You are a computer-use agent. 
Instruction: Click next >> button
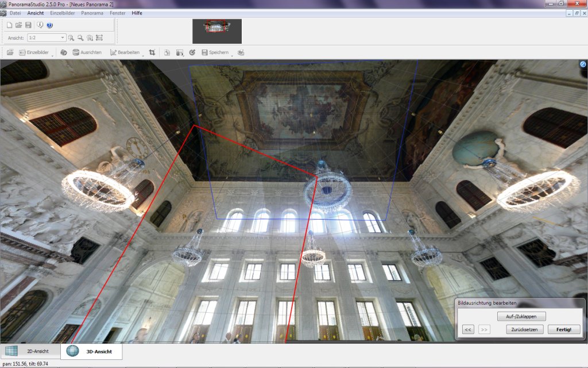coord(484,329)
